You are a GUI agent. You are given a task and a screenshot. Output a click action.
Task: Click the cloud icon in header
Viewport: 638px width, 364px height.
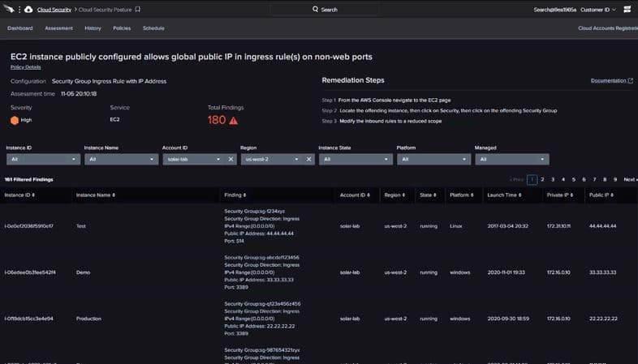(x=28, y=10)
